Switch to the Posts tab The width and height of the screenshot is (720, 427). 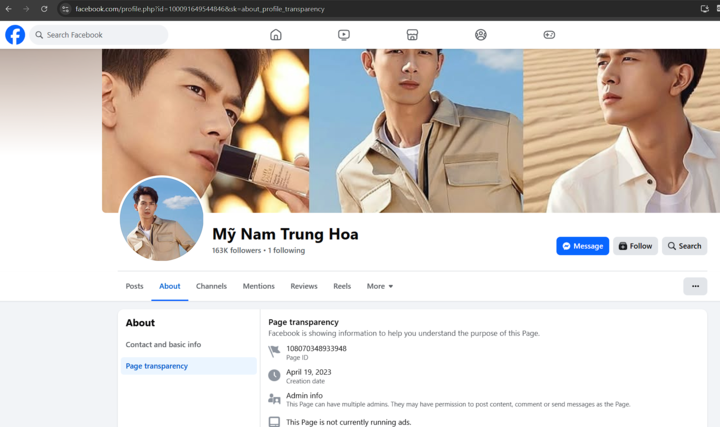click(x=134, y=286)
